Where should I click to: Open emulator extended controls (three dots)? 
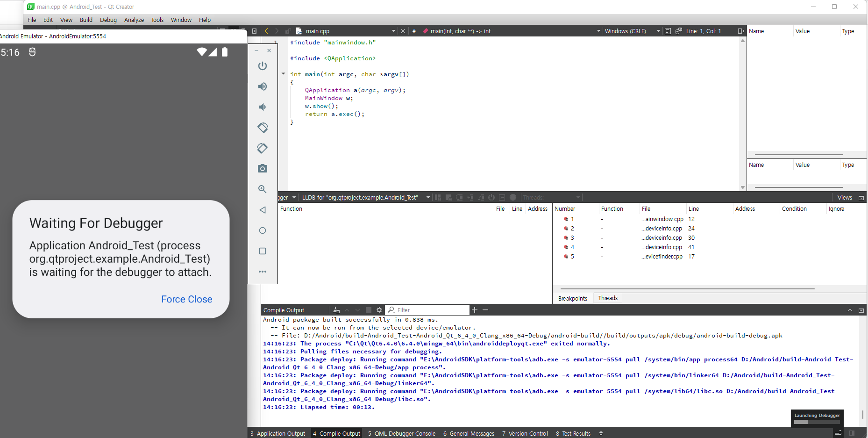click(263, 272)
